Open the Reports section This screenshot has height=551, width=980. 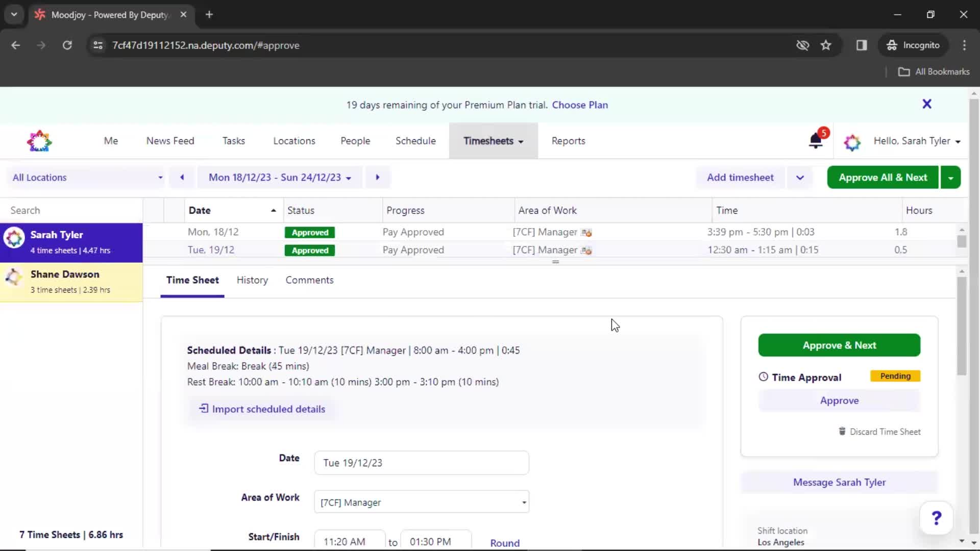point(569,141)
